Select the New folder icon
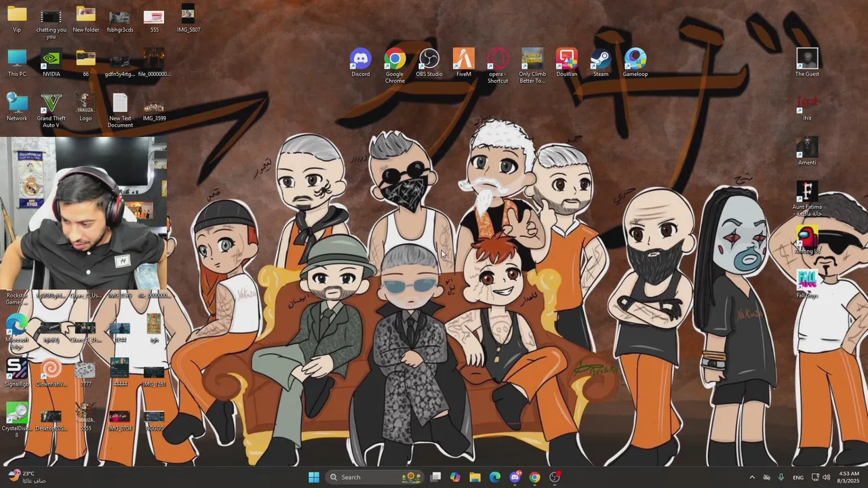 click(x=85, y=18)
